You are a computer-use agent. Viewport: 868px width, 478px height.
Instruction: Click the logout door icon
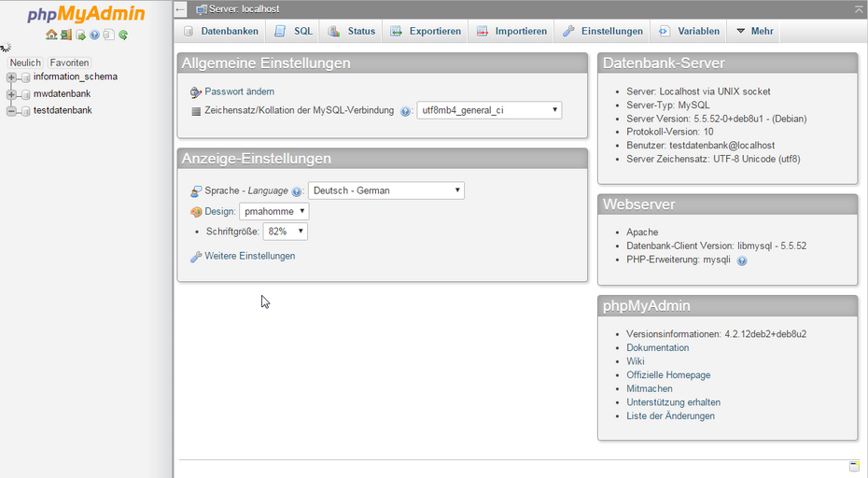coord(66,35)
